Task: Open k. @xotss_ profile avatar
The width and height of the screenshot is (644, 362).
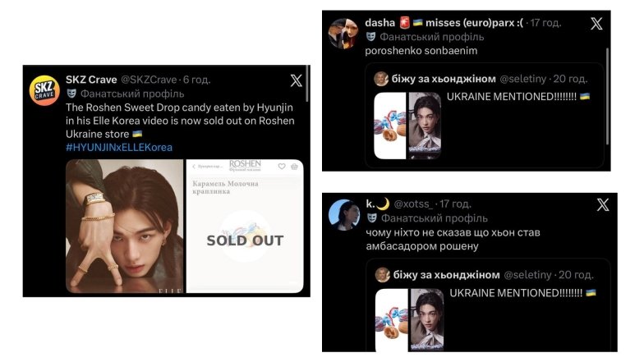Action: [x=344, y=215]
